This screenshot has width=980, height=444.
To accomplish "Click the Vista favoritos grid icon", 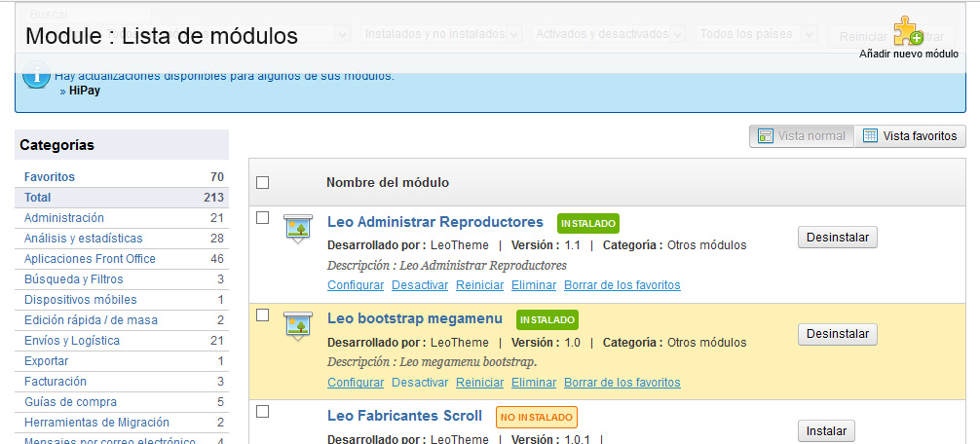I will 870,136.
